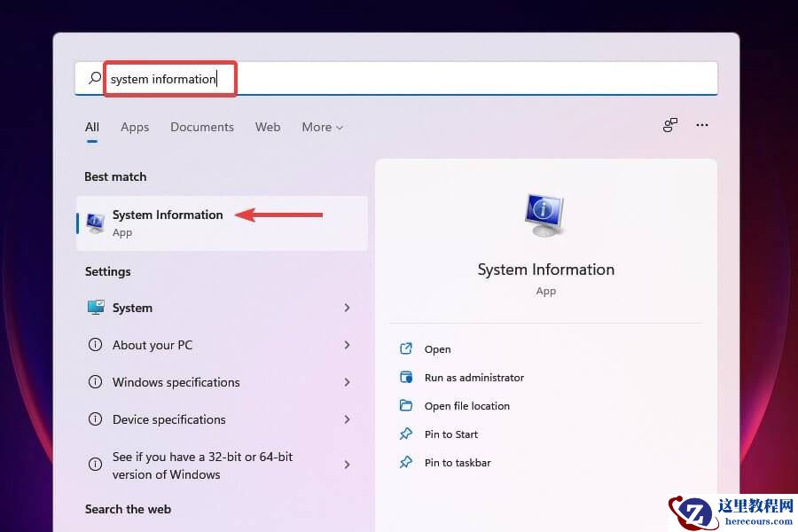798x532 pixels.
Task: Choose Open file location
Action: click(x=466, y=406)
